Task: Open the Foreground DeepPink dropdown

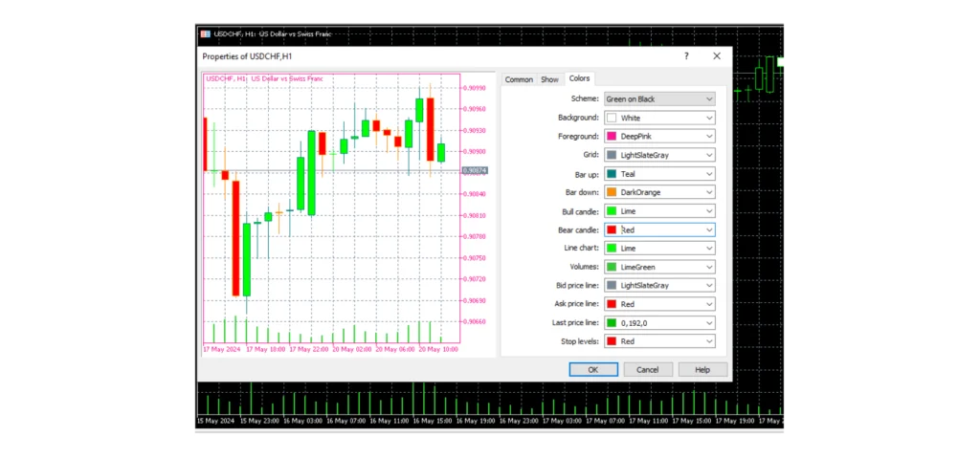Action: click(659, 136)
